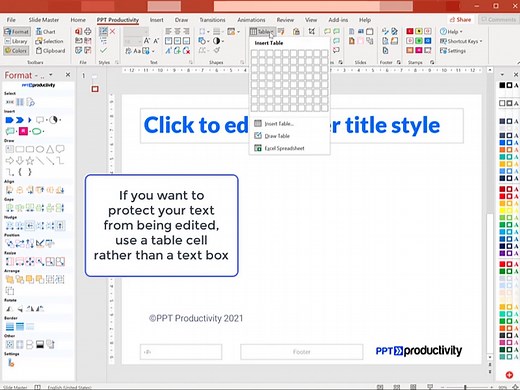Expand the Shapes group dialog launcher
This screenshot has width=520, height=390.
pyautogui.click(x=242, y=62)
